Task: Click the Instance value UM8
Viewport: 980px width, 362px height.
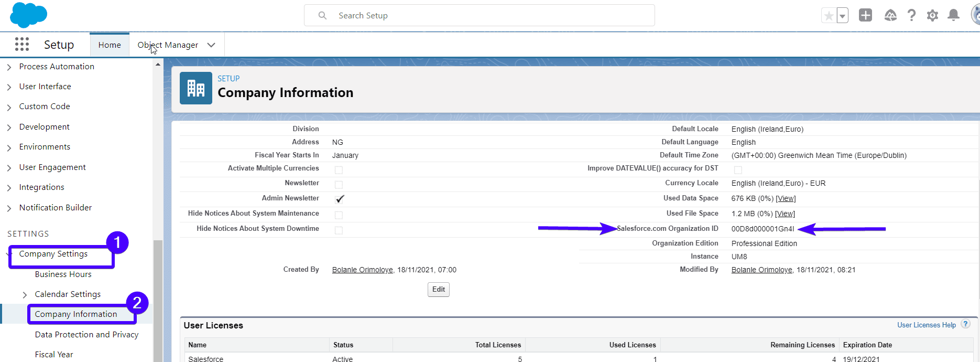Action: [x=739, y=257]
